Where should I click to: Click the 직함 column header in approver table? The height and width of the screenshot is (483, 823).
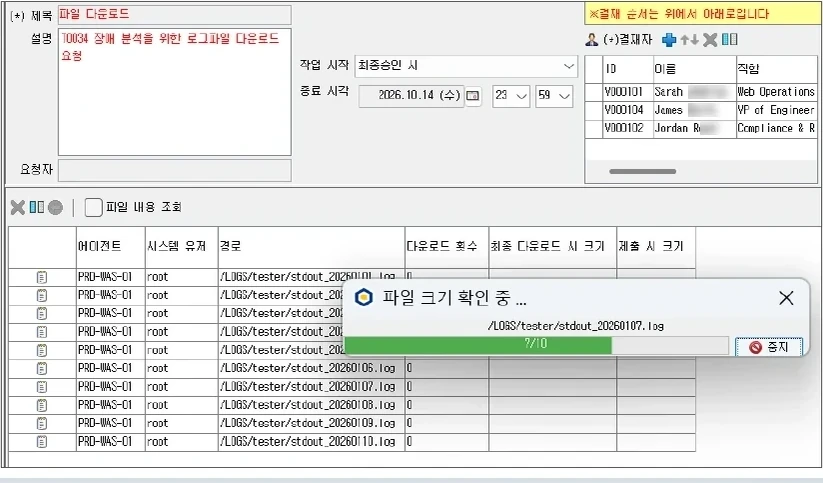[776, 69]
